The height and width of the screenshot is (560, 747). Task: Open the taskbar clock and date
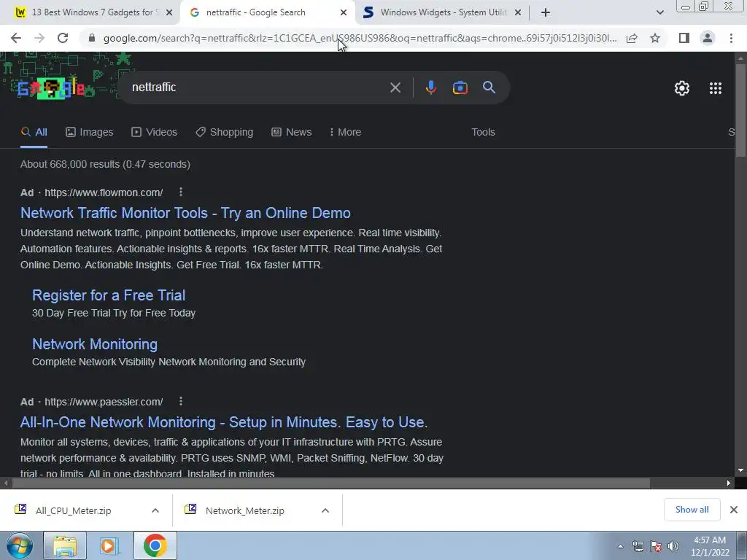pyautogui.click(x=710, y=546)
